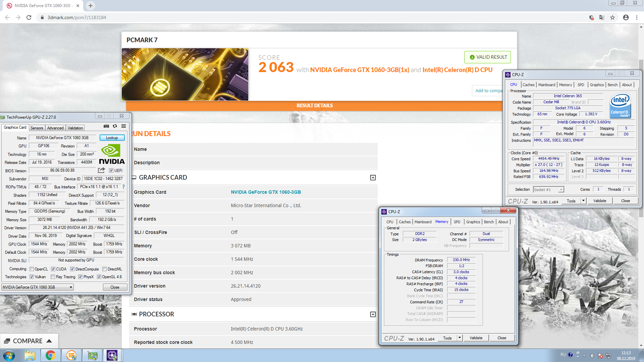Screen dimensions: 644x362
Task: Toggle the DirectML checkbox
Action: coord(104,269)
